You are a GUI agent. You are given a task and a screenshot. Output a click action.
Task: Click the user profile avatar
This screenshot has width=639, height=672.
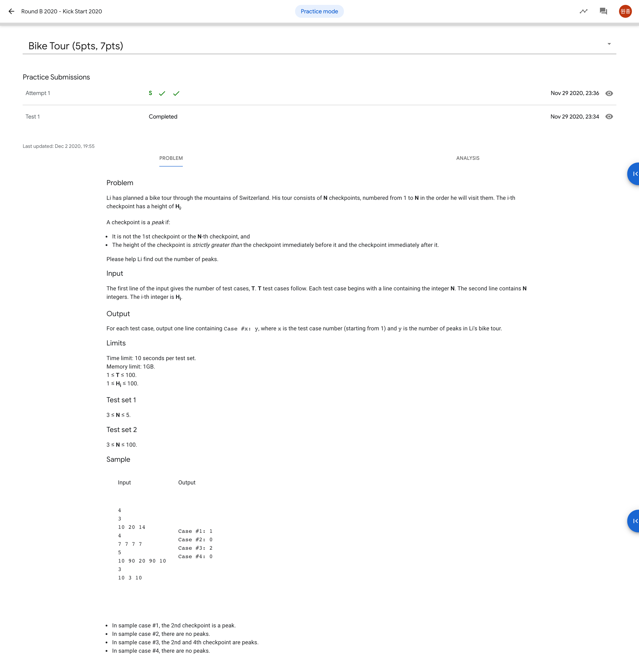[x=625, y=11]
